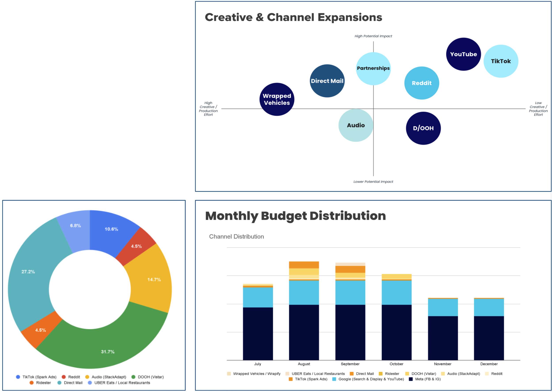552x392 pixels.
Task: Select the Ridester donut legend entry
Action: pos(43,383)
